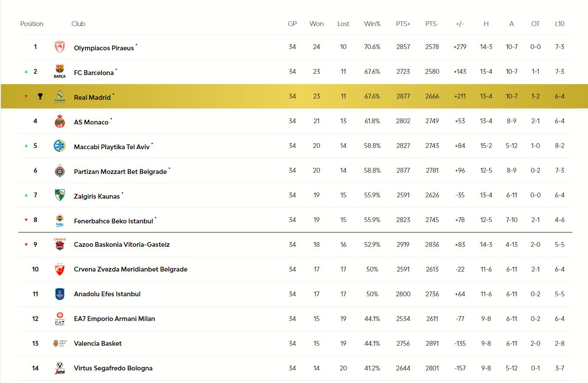Click Zalgiris's -35 point differential
The width and height of the screenshot is (588, 383).
point(460,195)
